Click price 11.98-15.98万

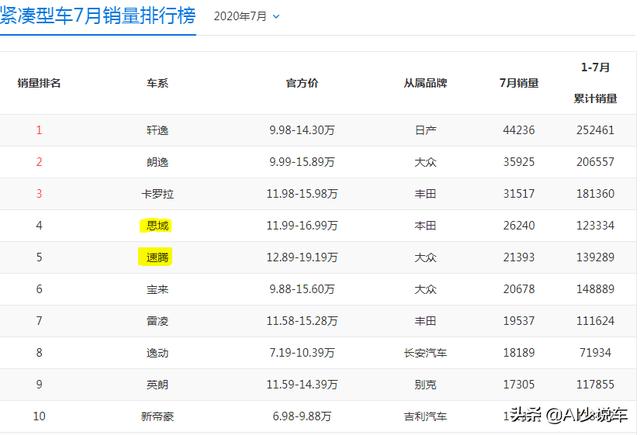tap(302, 194)
